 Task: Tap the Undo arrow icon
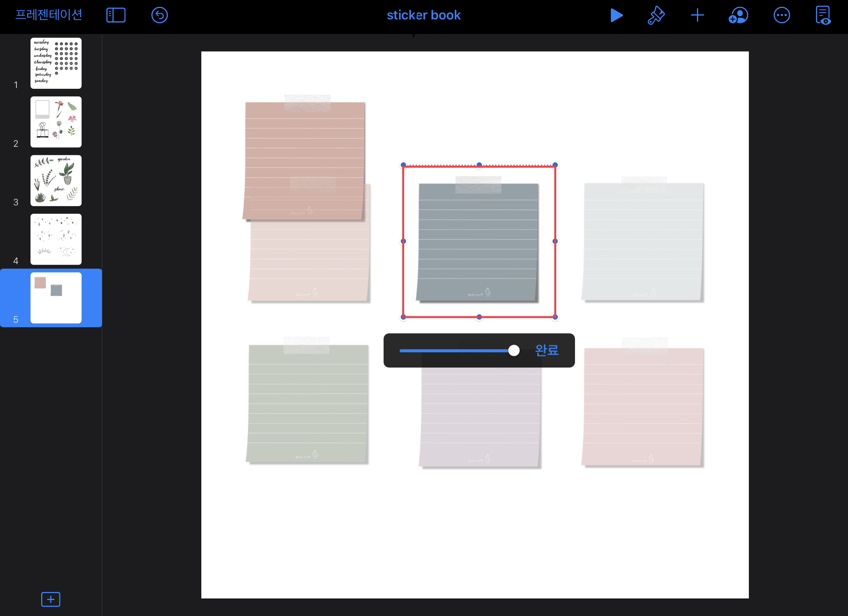point(159,15)
